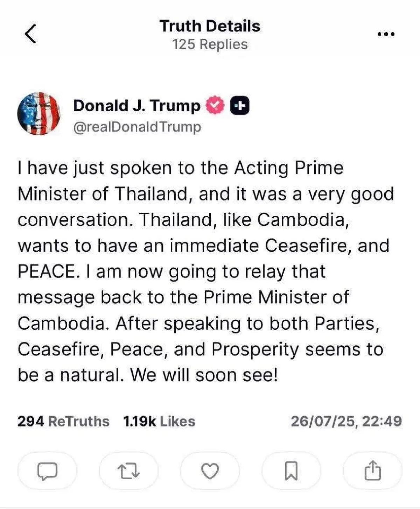
Task: Open the Truth Details header tab
Action: pos(210,25)
